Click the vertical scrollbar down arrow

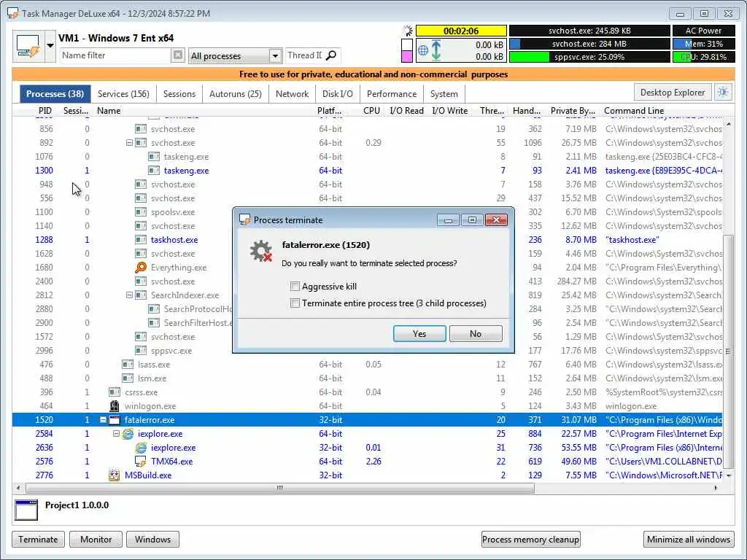(x=728, y=475)
